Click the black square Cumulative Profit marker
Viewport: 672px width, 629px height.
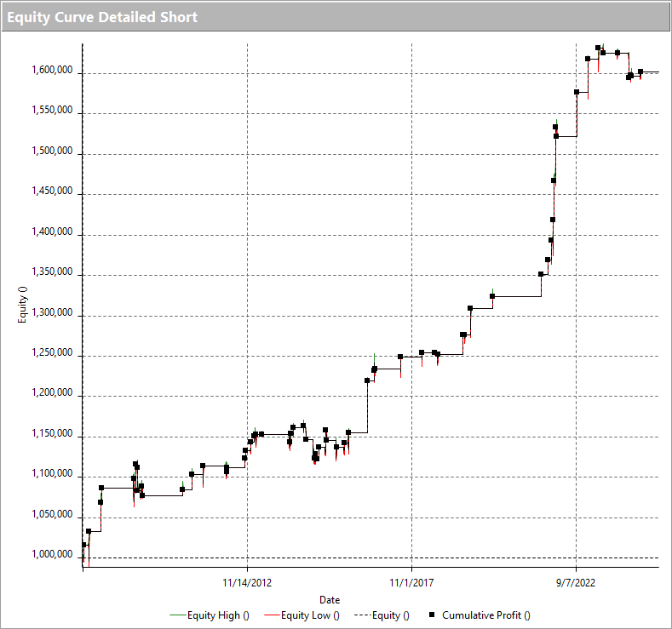[x=432, y=615]
